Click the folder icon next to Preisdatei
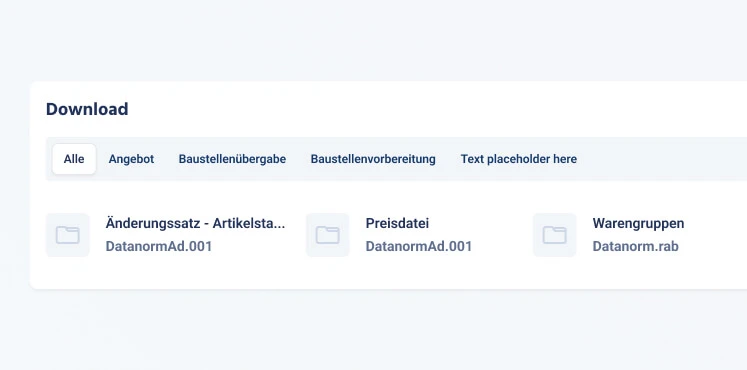Image resolution: width=747 pixels, height=370 pixels. tap(328, 235)
